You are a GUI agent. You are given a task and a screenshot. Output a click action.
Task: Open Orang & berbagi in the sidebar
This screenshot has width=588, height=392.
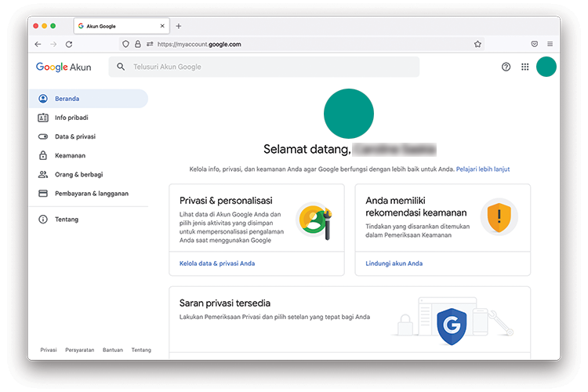(x=89, y=174)
